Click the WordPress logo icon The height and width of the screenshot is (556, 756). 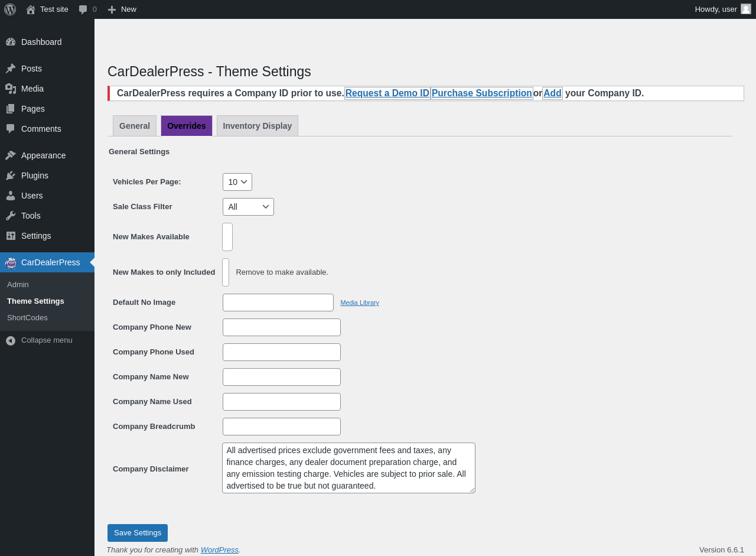point(10,9)
